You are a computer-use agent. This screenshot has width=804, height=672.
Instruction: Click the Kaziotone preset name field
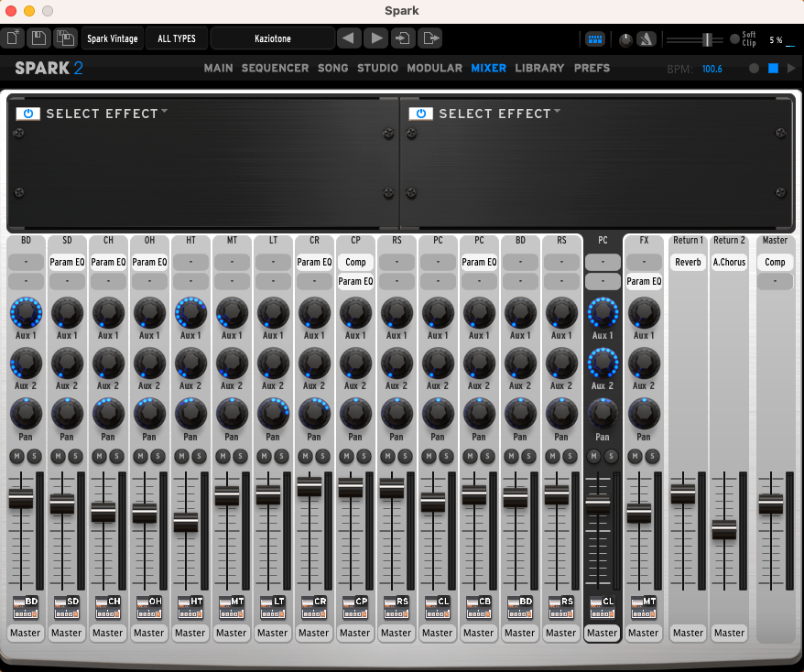[272, 38]
